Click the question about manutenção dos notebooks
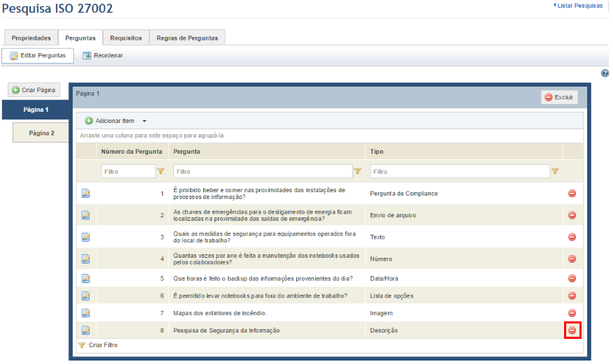This screenshot has width=613, height=364. (266, 259)
